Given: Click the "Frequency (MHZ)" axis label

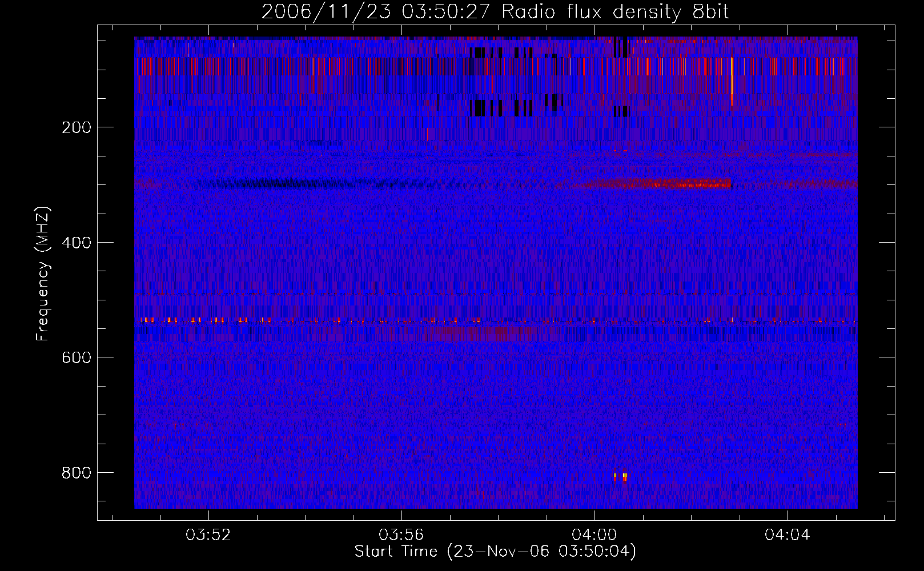Looking at the screenshot, I should pos(43,274).
